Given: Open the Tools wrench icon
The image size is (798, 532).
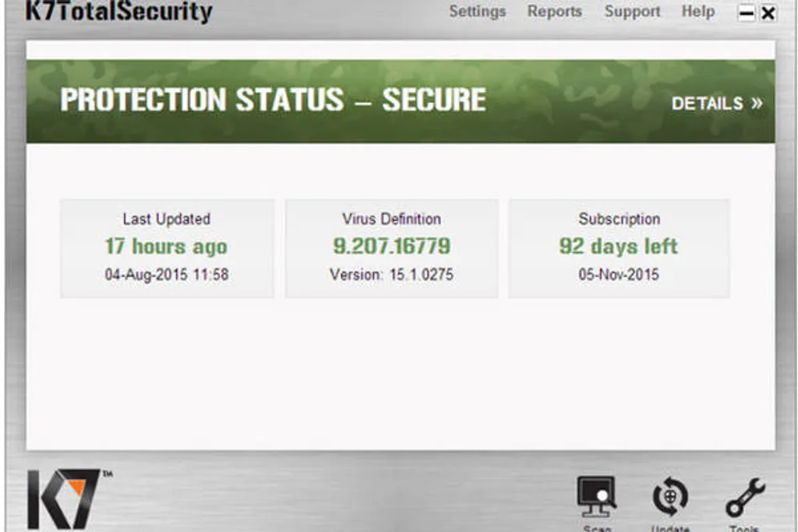Looking at the screenshot, I should [745, 497].
